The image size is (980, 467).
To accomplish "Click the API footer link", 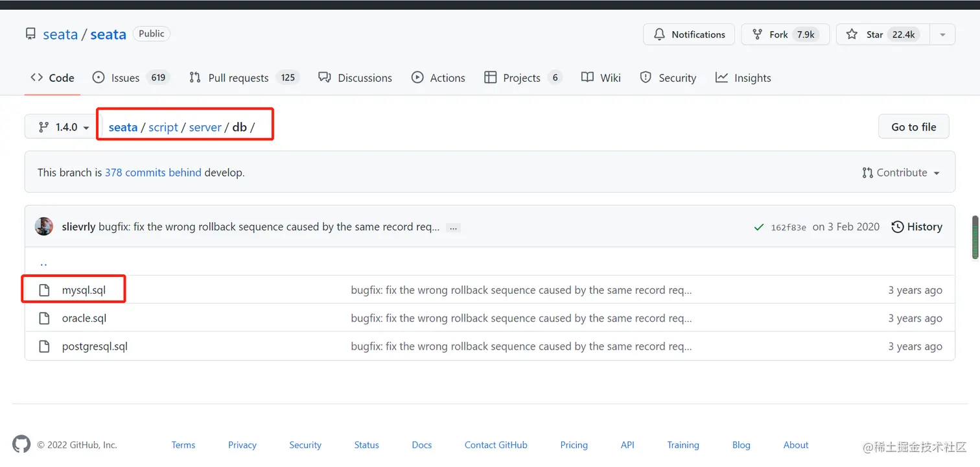I will pos(627,445).
